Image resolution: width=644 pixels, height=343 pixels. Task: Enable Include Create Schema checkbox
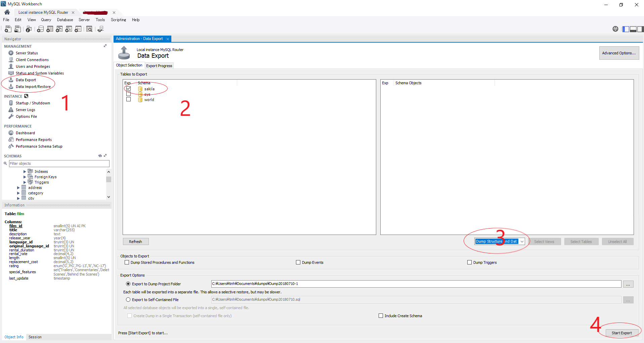pyautogui.click(x=381, y=316)
